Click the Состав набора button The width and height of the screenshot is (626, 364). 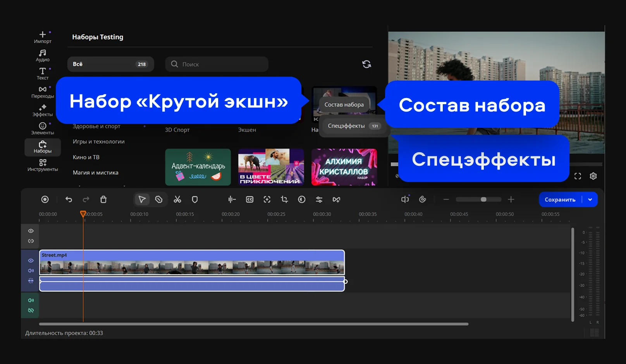coord(344,105)
